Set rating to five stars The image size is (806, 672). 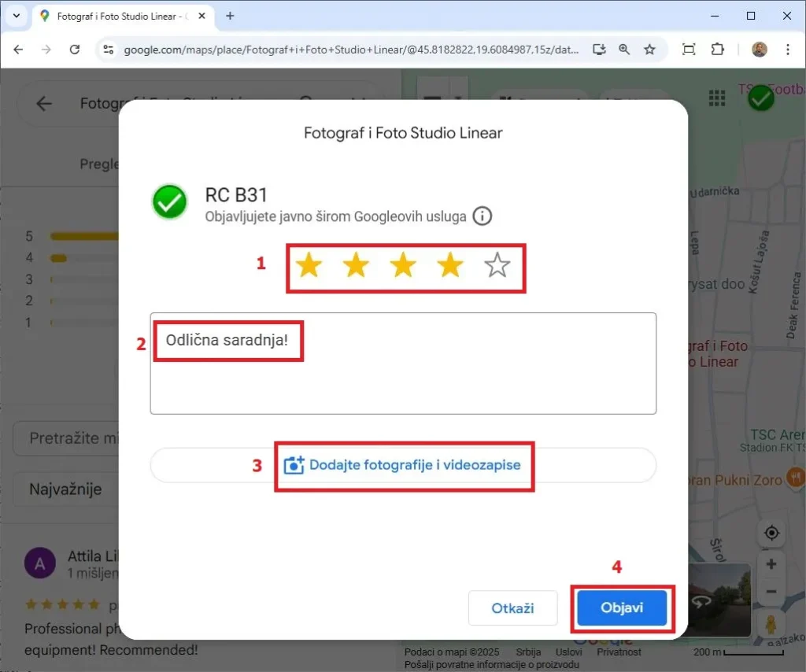coord(497,267)
